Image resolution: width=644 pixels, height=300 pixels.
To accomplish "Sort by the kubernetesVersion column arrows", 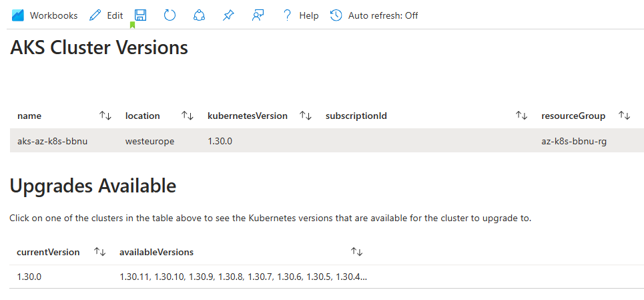I will [305, 116].
